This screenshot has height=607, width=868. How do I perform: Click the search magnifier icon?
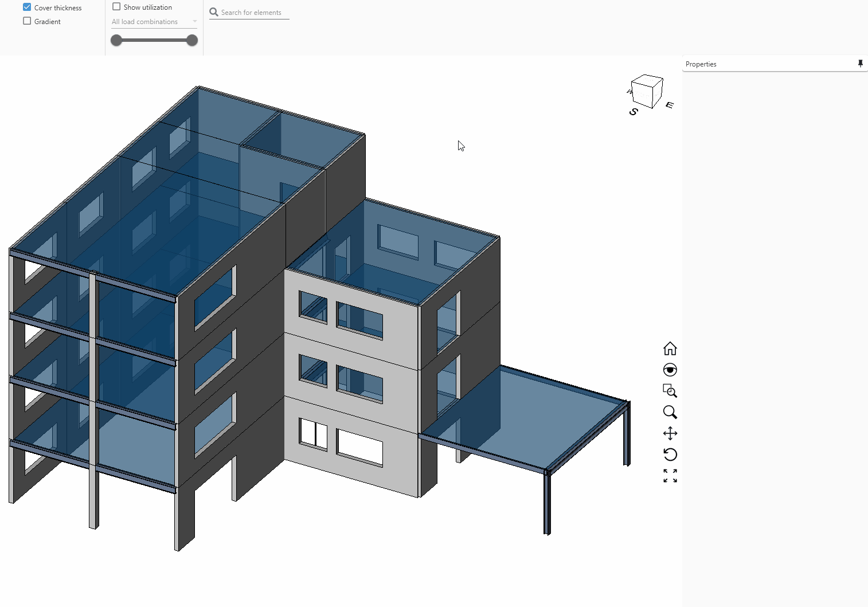pos(214,12)
